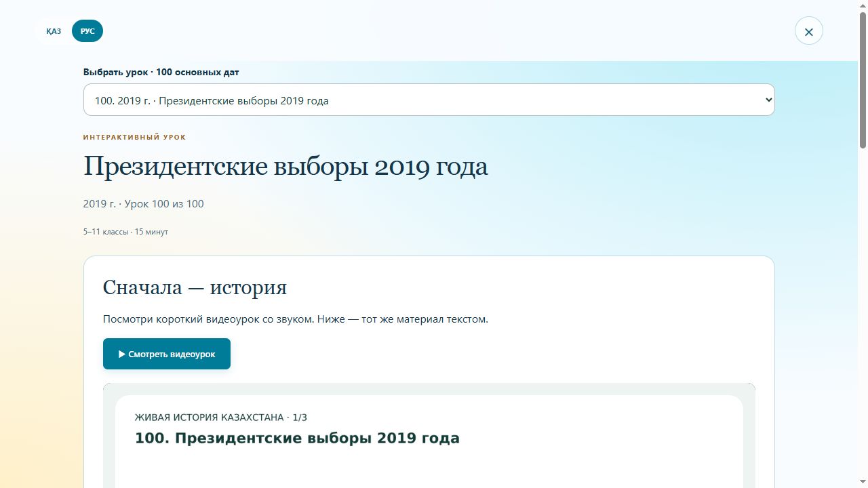Image resolution: width=868 pixels, height=488 pixels.
Task: Select the РУС language option
Action: pos(87,31)
